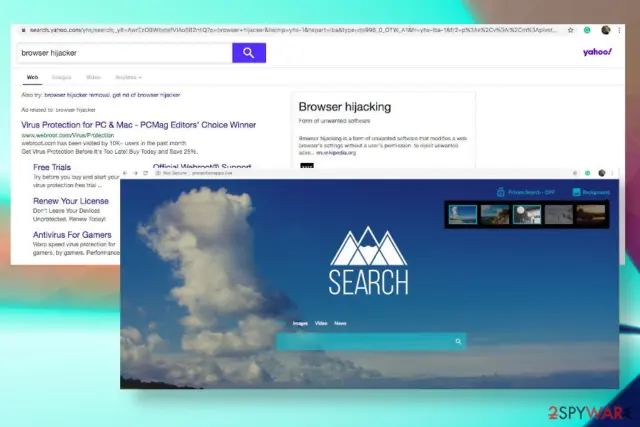The image size is (640, 427).
Task: Switch to the Images results tab
Action: click(61, 77)
